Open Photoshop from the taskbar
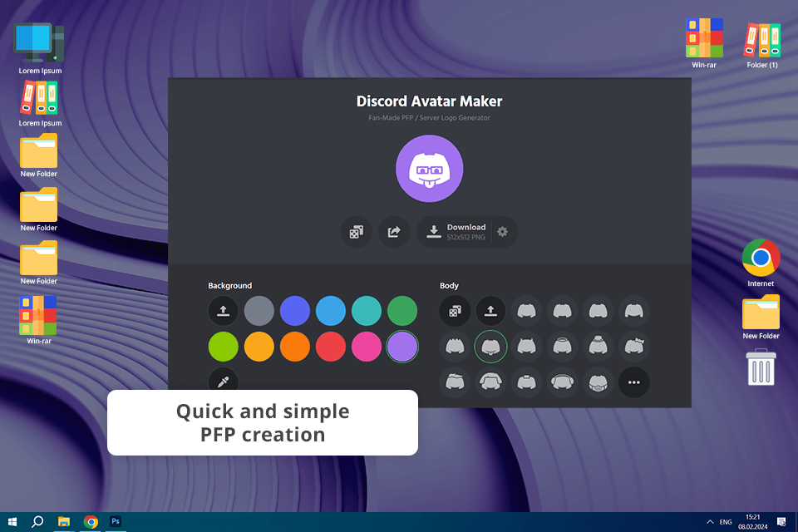798x532 pixels. (116, 522)
